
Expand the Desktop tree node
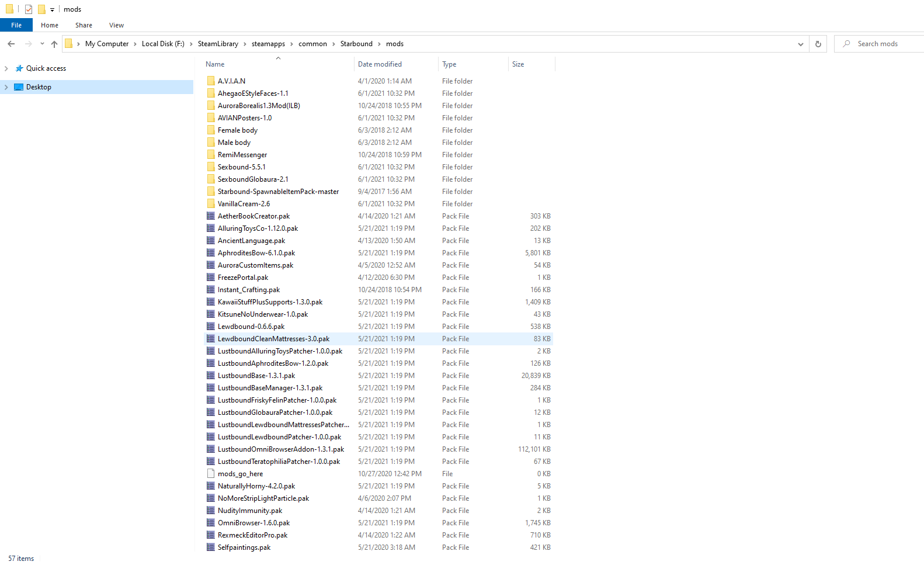click(6, 87)
